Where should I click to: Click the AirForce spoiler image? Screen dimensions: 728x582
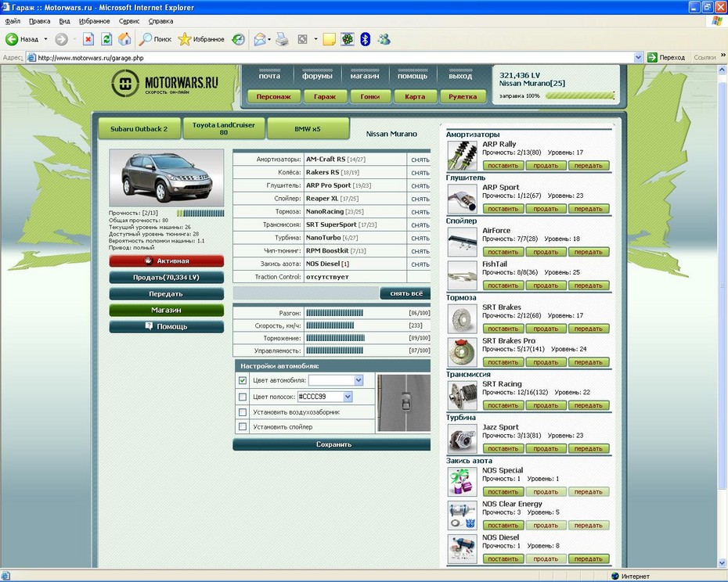tap(462, 242)
